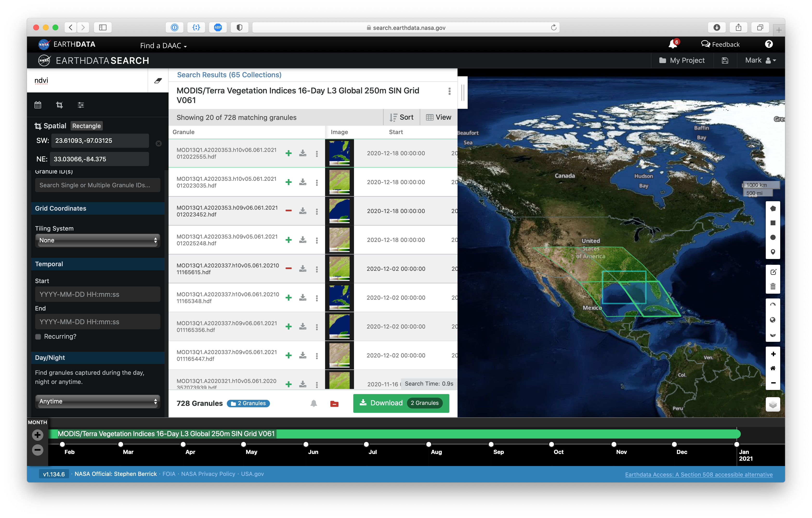Select the polygon draw tool on map

(773, 209)
